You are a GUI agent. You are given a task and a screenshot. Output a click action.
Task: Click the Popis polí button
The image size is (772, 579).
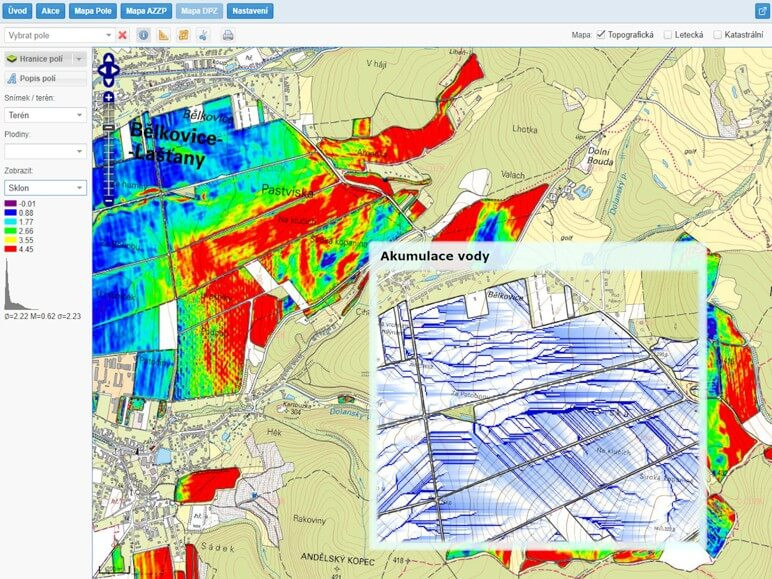pos(39,77)
